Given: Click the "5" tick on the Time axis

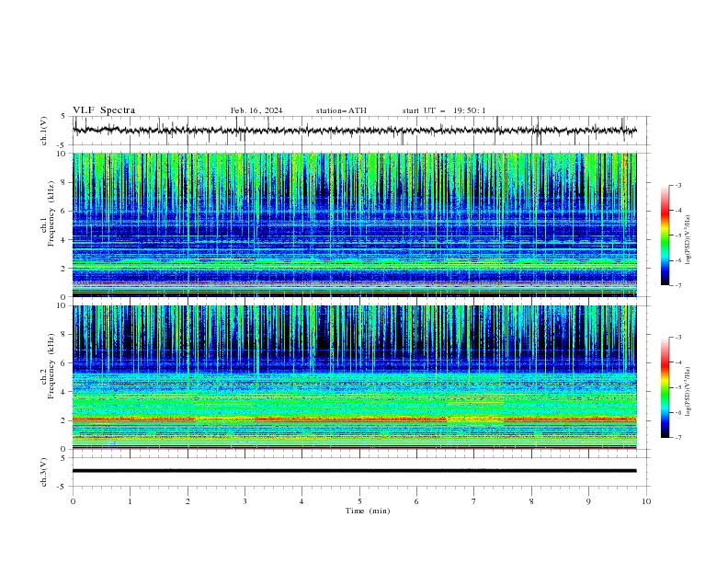Looking at the screenshot, I should 359,501.
